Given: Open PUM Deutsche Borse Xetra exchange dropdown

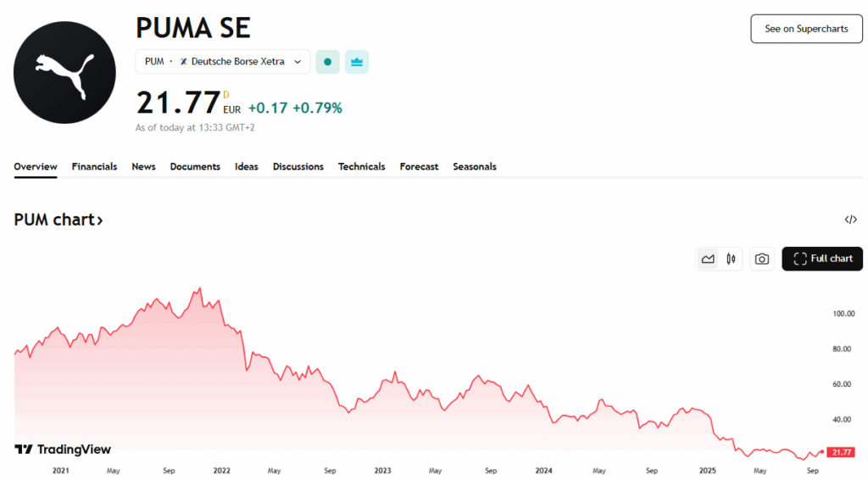Looking at the screenshot, I should point(223,61).
